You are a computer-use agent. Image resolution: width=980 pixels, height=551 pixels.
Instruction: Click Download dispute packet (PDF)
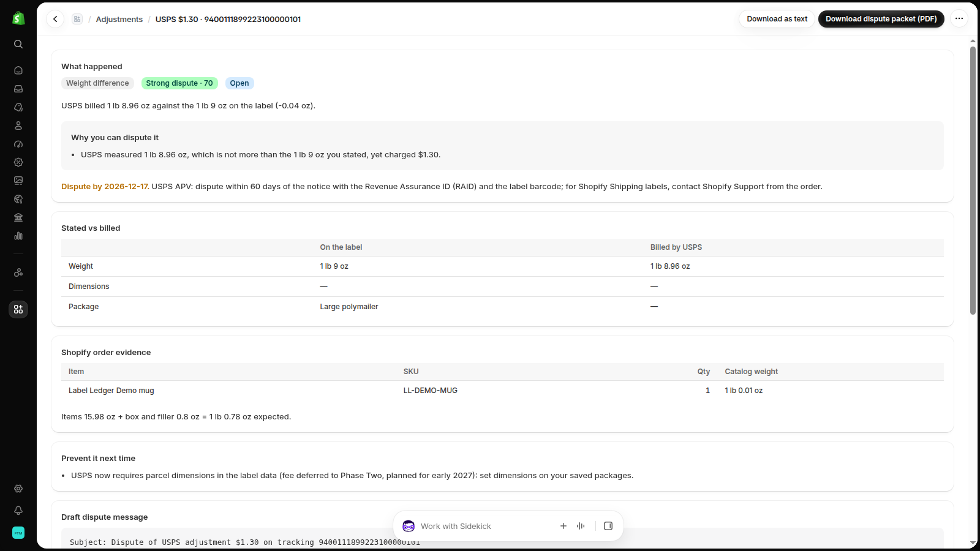coord(881,19)
